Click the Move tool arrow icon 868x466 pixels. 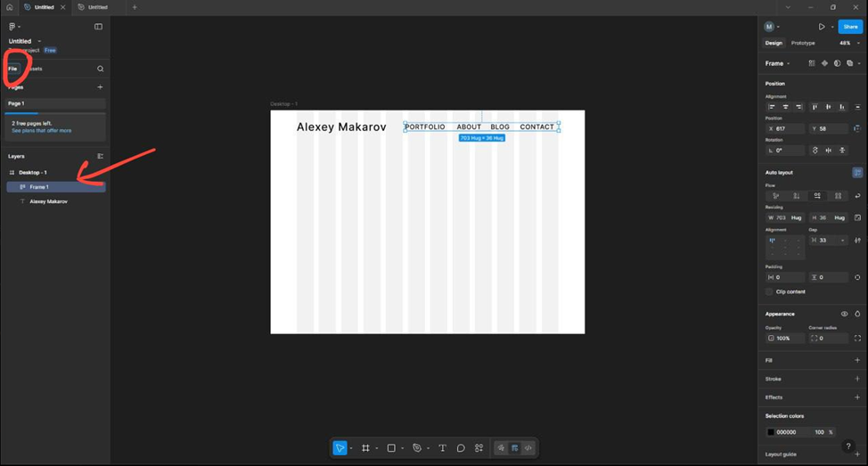pos(340,448)
